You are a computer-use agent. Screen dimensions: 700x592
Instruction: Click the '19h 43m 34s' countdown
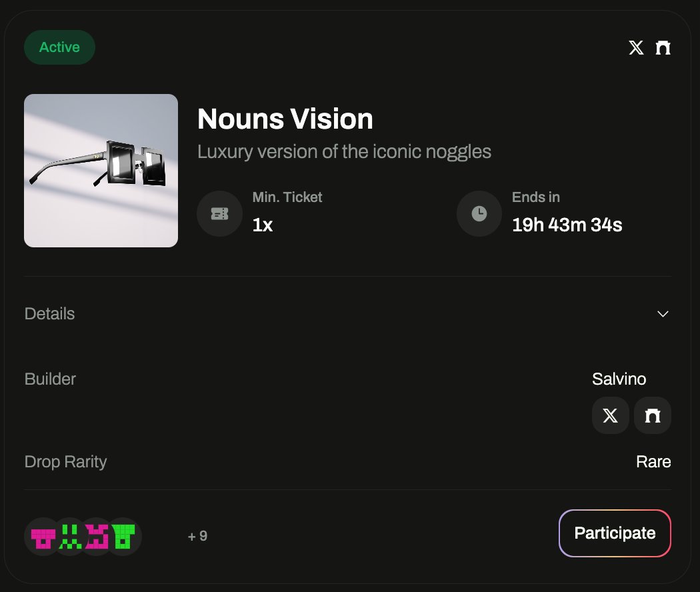coord(567,225)
